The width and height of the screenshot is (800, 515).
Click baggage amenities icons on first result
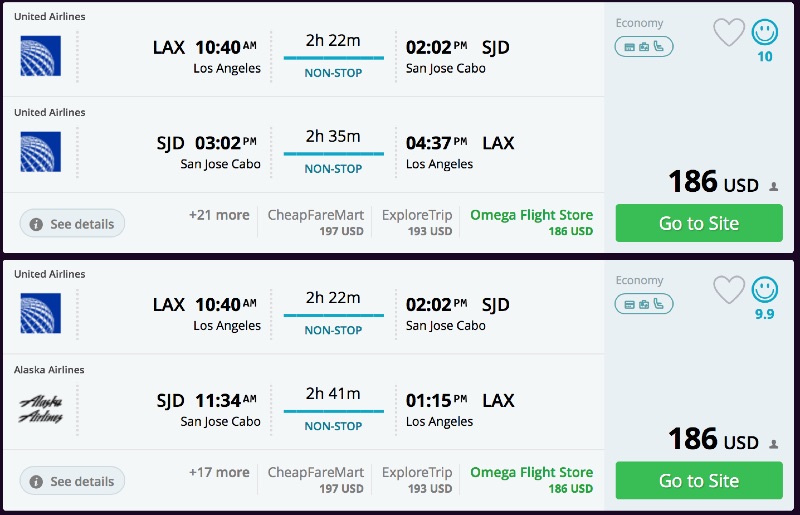click(643, 46)
